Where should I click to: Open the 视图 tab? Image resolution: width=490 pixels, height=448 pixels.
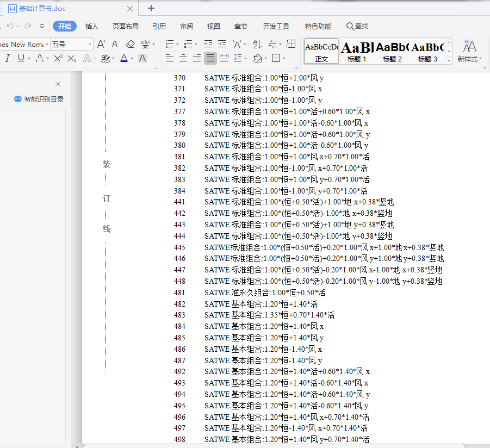(x=213, y=27)
